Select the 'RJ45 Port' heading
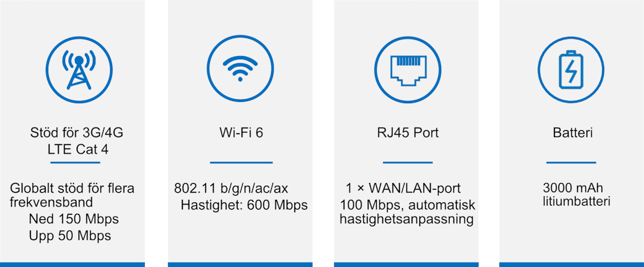The image size is (644, 267). tap(408, 133)
